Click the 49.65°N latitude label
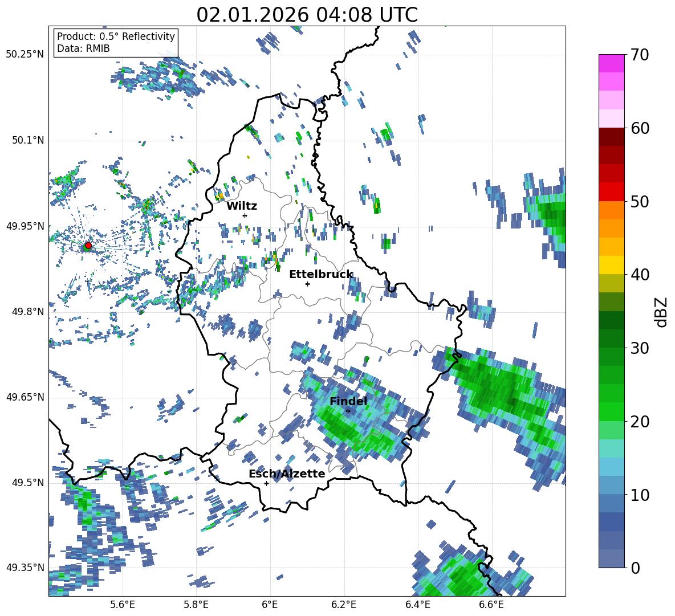 coord(25,397)
